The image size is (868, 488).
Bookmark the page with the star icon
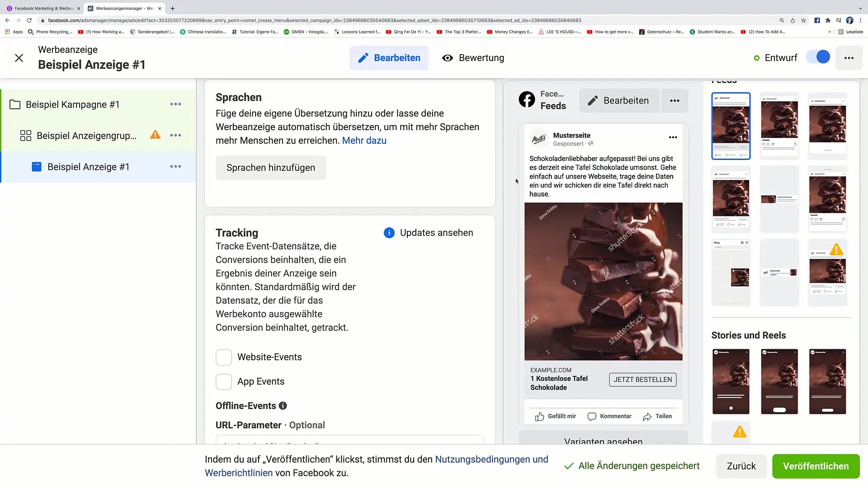(803, 20)
